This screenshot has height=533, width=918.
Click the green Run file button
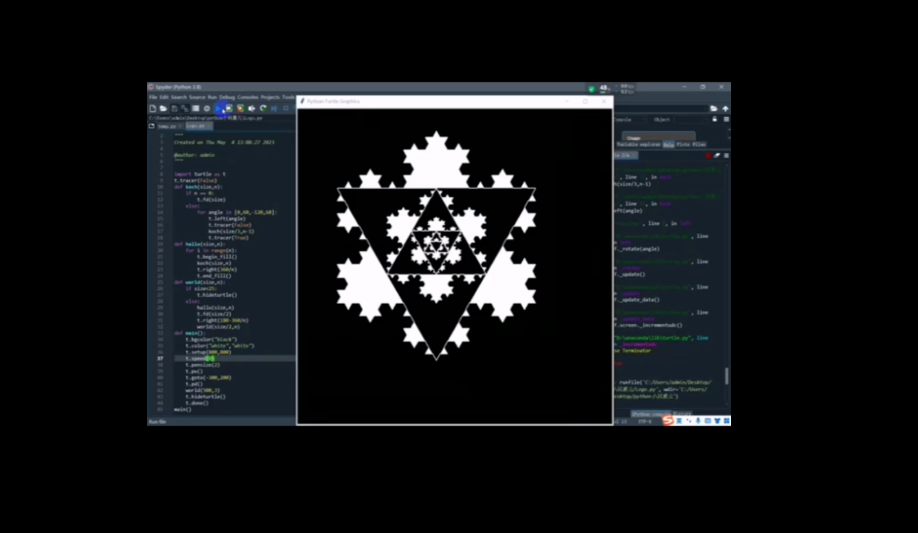pyautogui.click(x=218, y=108)
